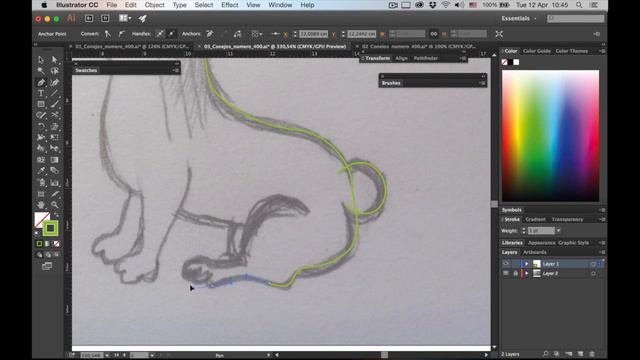Switch to the Color Guide tab
Viewport: 640px width, 360px height.
(x=536, y=51)
